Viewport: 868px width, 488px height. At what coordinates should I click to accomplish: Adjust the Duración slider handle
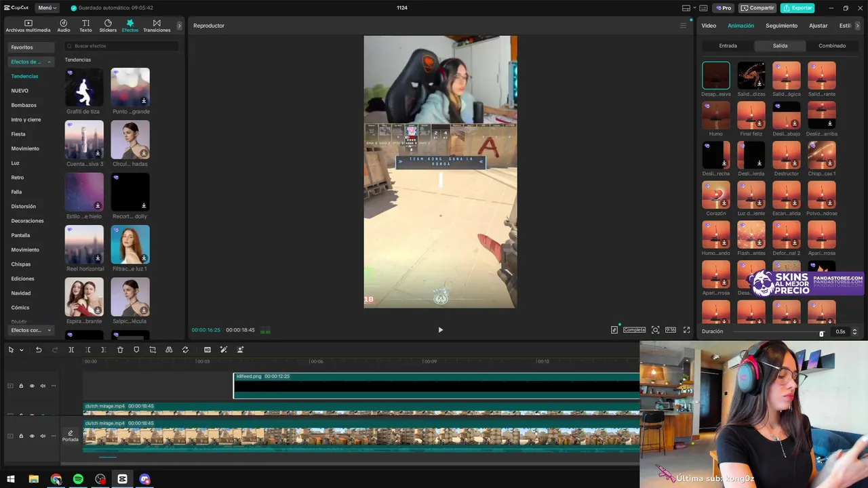821,333
